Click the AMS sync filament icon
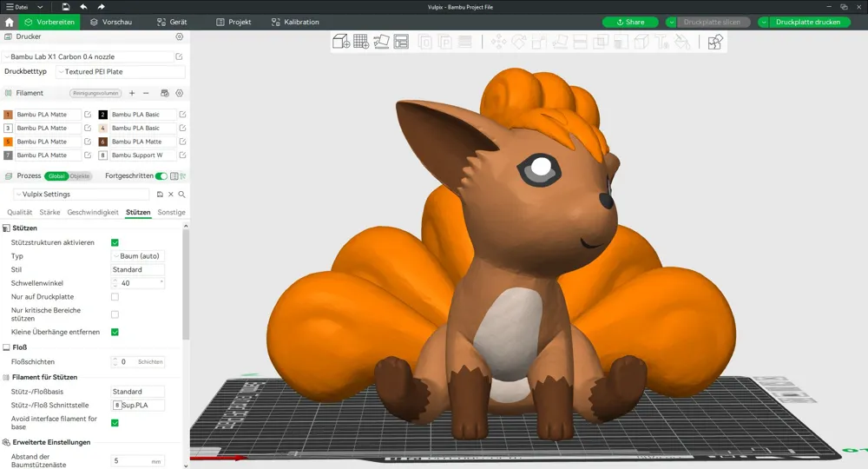868x469 pixels. click(164, 93)
